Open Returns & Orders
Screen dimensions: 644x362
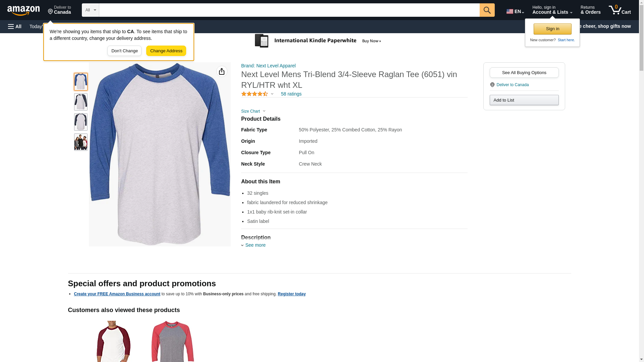[x=590, y=10]
